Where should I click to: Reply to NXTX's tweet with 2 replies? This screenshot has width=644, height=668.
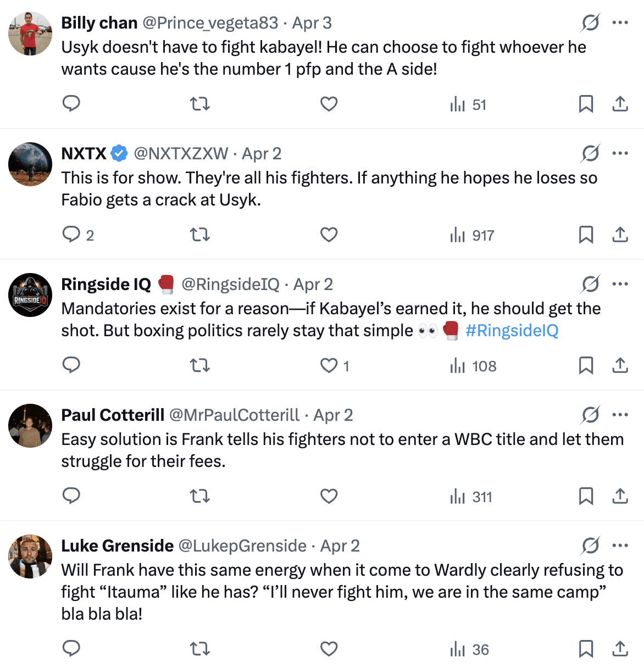coord(71,235)
